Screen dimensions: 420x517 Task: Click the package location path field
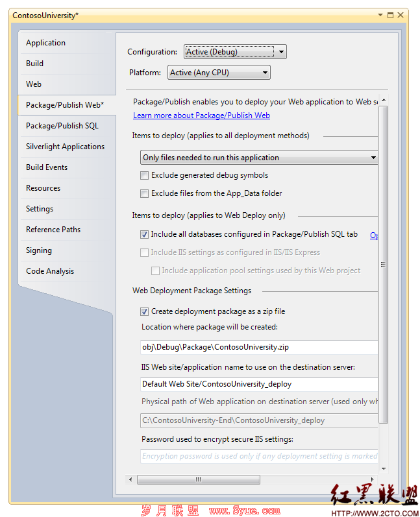259,347
